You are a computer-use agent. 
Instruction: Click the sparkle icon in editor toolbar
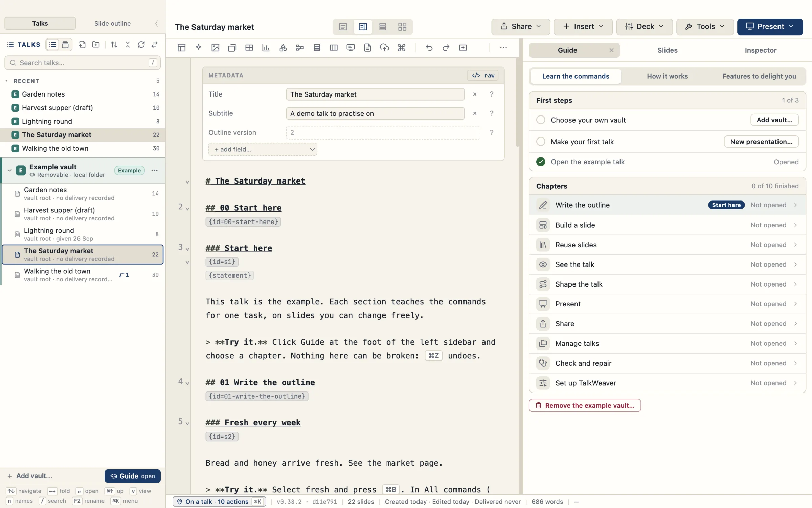tap(199, 48)
